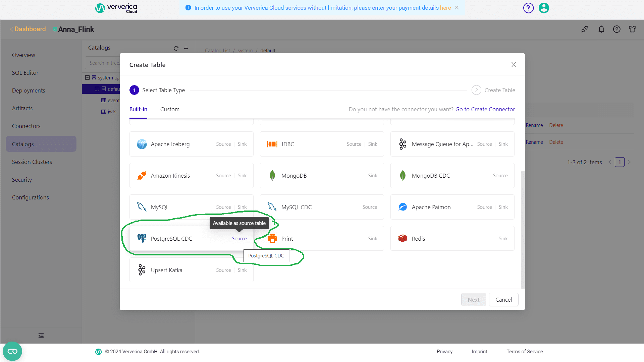Viewport: 644px width, 362px height.
Task: Select the jwts table in tree
Action: 112,112
